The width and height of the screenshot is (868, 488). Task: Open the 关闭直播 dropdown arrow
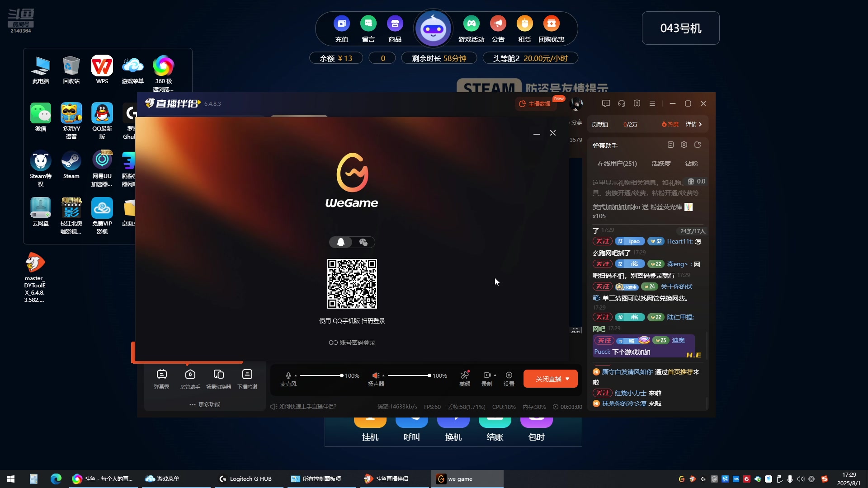[x=568, y=379]
